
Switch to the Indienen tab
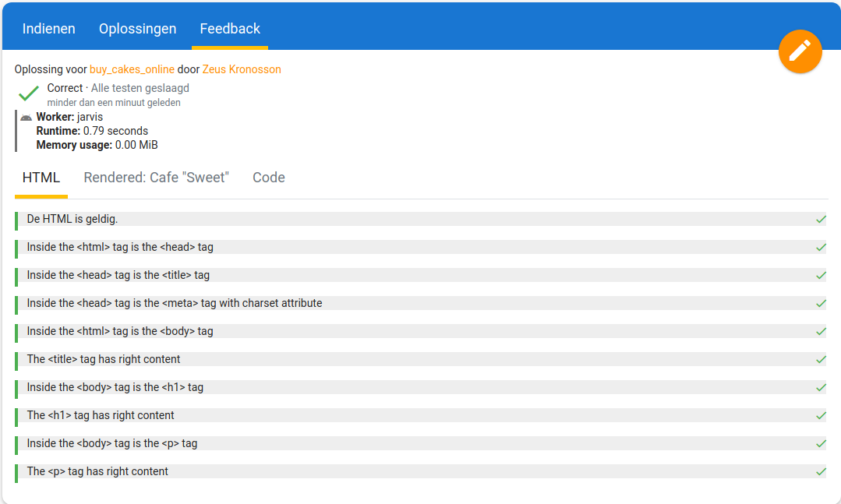pos(48,28)
